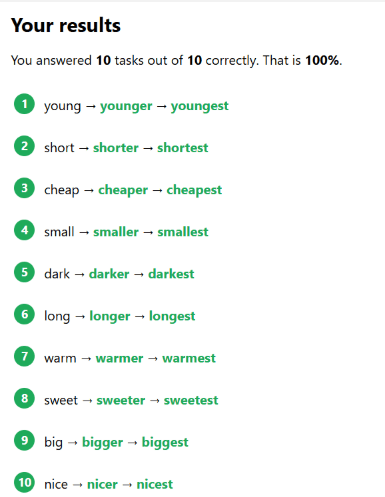Click the answer 'longer'
The image size is (385, 497).
pos(110,317)
